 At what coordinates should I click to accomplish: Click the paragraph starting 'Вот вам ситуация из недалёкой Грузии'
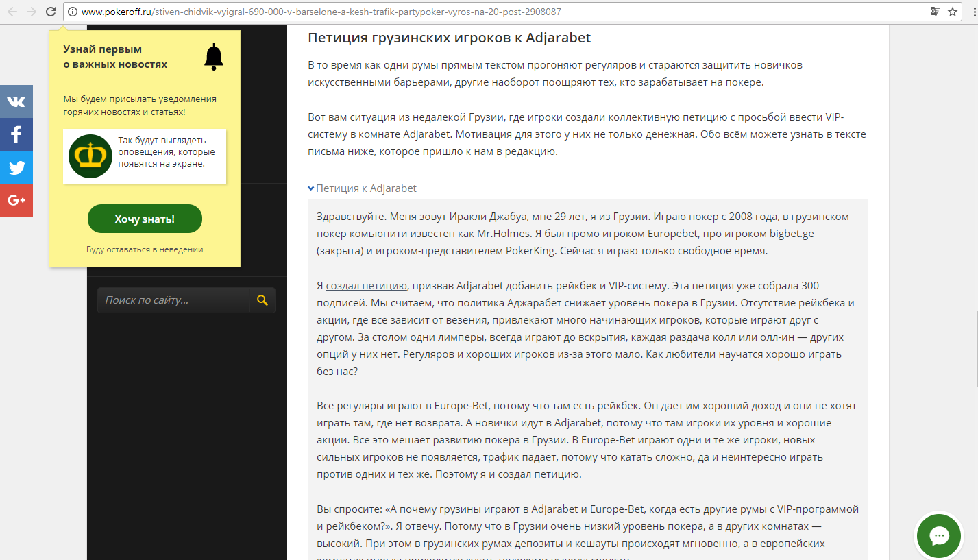pyautogui.click(x=587, y=134)
